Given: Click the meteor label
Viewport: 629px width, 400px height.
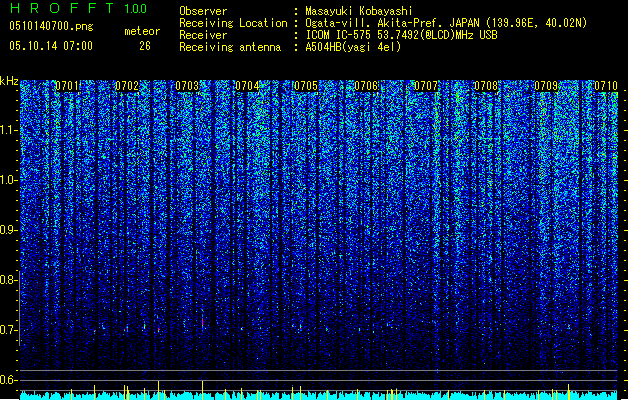Looking at the screenshot, I should pos(142,31).
